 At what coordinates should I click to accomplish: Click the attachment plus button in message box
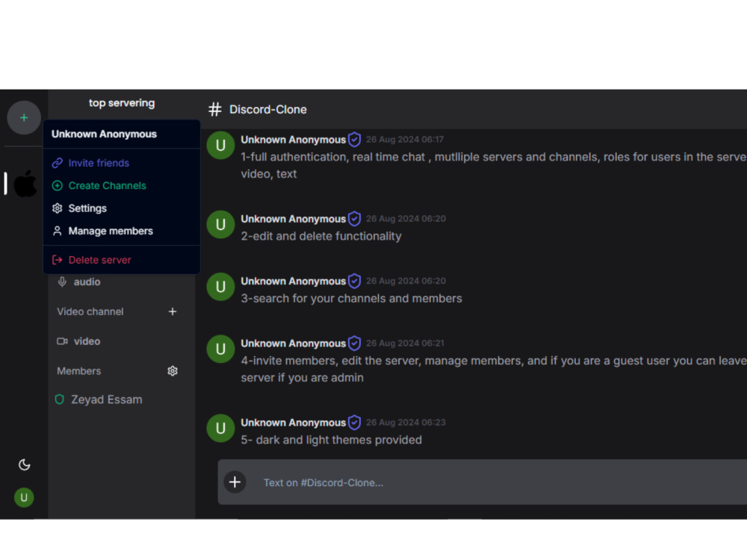coord(235,482)
